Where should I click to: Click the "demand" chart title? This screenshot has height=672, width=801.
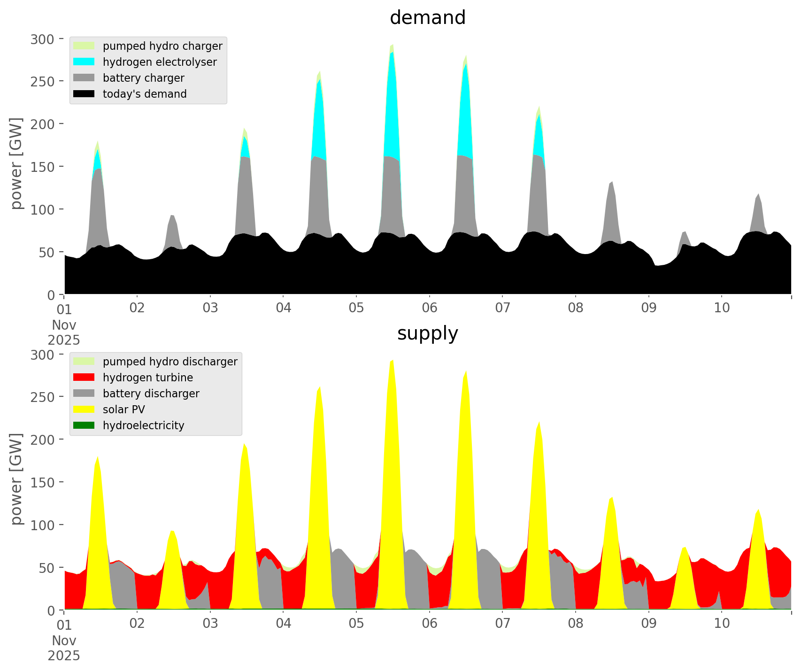[x=427, y=18]
